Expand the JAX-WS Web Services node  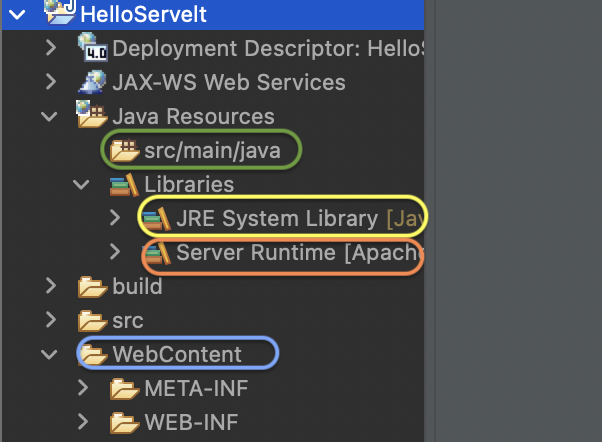[51, 82]
